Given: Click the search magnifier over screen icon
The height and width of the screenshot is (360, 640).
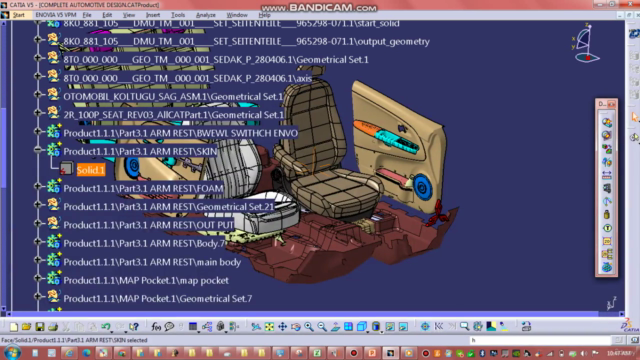Looking at the screenshot, I should click(x=464, y=327).
